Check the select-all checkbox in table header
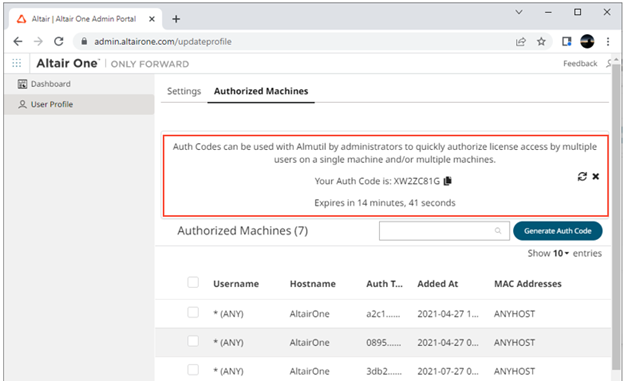The image size is (624, 381). coord(193,283)
